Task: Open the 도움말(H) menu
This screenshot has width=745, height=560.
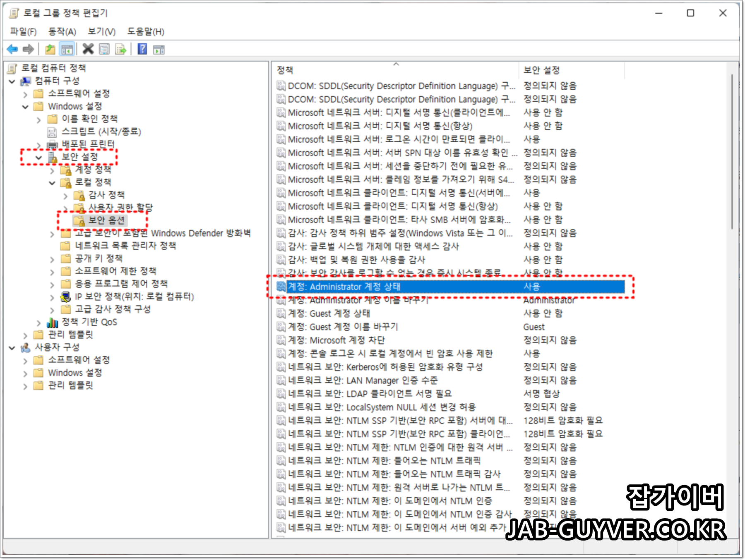Action: (x=146, y=31)
